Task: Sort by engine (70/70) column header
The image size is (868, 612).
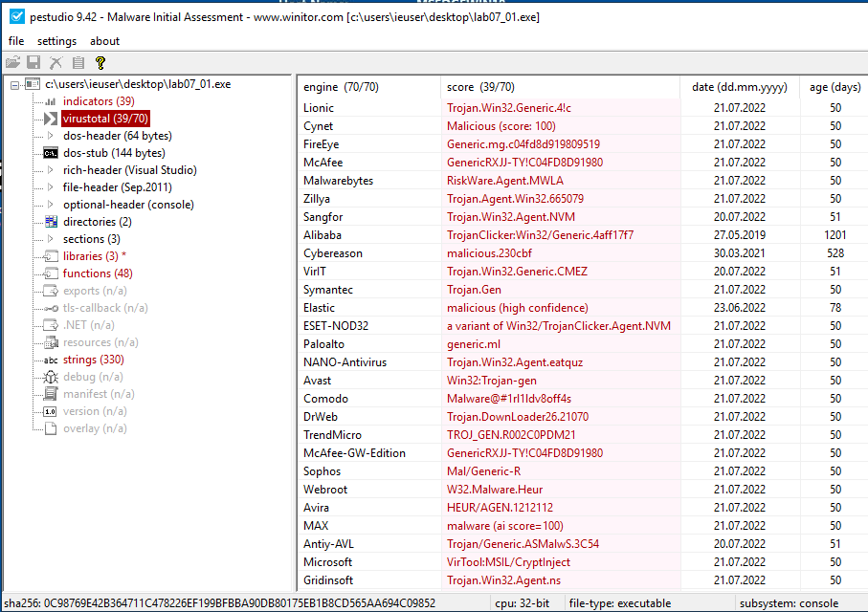Action: [x=368, y=87]
